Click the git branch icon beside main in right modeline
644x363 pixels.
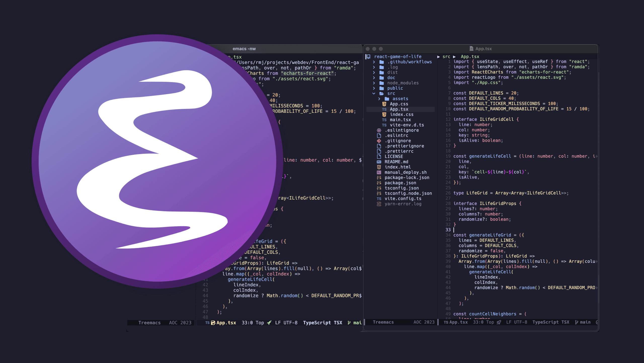[576, 322]
